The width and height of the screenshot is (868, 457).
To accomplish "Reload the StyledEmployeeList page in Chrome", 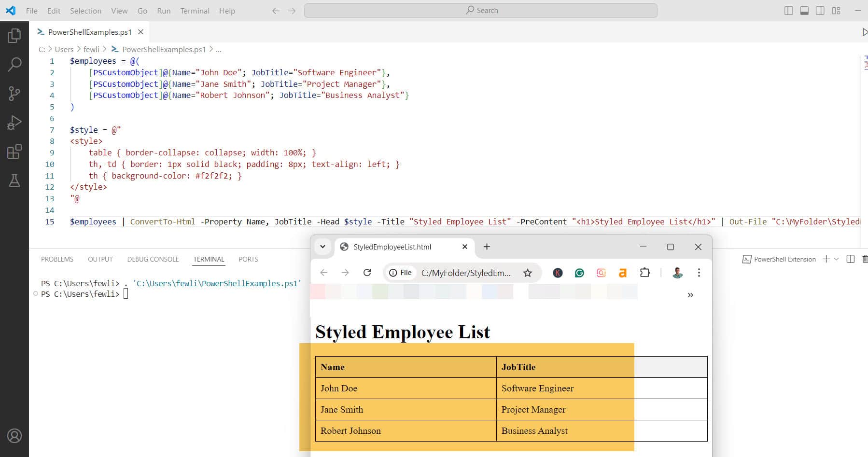I will [367, 273].
